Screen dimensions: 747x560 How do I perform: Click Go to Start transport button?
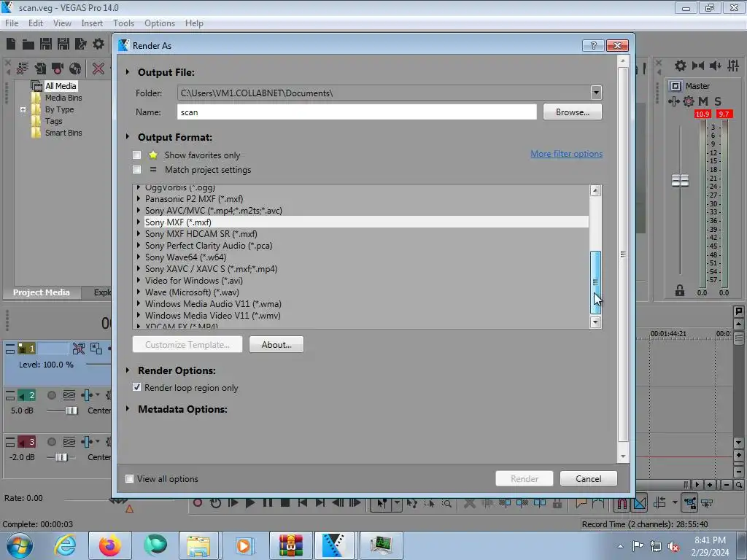point(303,503)
